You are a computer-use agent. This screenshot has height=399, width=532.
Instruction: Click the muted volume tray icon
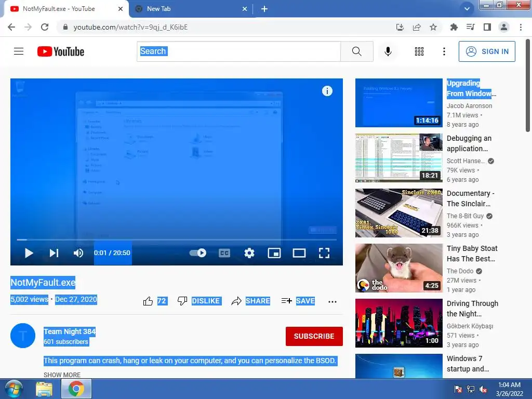coord(483,389)
